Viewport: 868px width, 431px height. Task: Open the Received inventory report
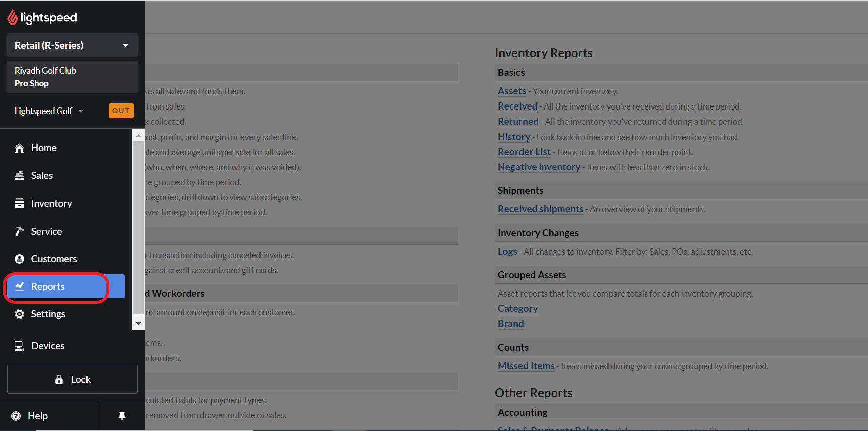coord(517,106)
